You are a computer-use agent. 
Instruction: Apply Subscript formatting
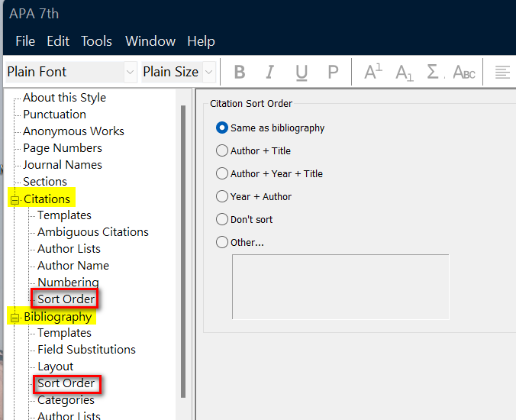point(404,73)
